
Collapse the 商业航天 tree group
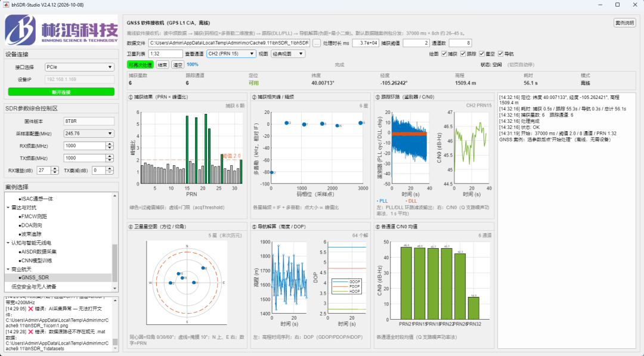pos(8,270)
